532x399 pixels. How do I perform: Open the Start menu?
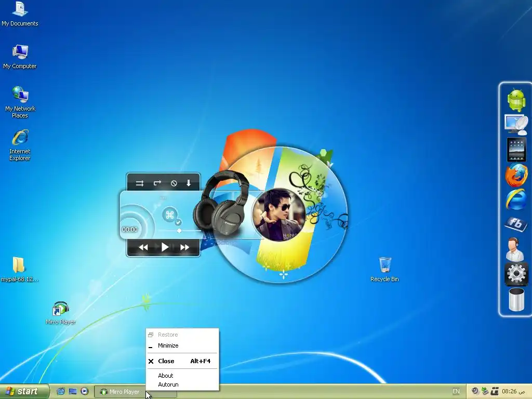pyautogui.click(x=24, y=392)
